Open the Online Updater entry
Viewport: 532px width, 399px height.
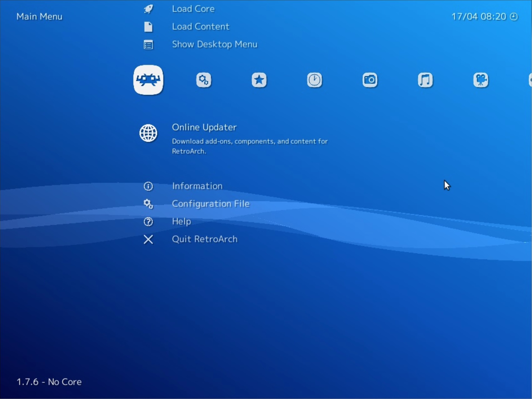coord(204,127)
